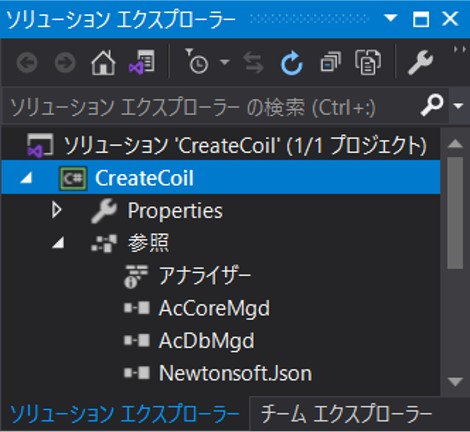Select the Newtonsoft.Json reference
This screenshot has width=470, height=432.
point(235,373)
